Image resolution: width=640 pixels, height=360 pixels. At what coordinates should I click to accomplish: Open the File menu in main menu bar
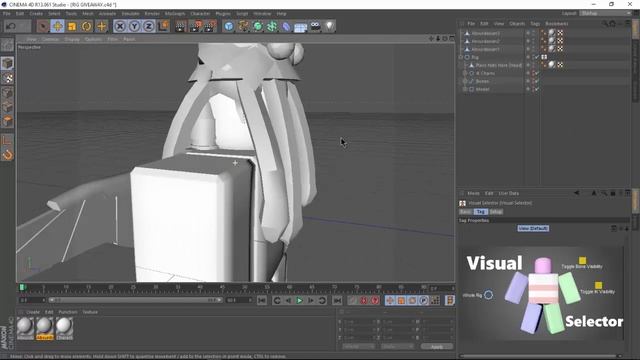[7, 13]
